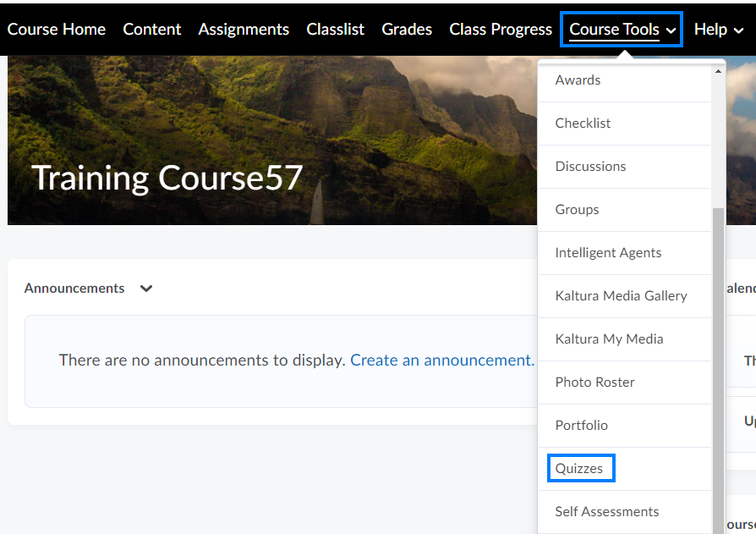Select Quizzes from Course Tools menu
The width and height of the screenshot is (756, 534).
pyautogui.click(x=579, y=468)
